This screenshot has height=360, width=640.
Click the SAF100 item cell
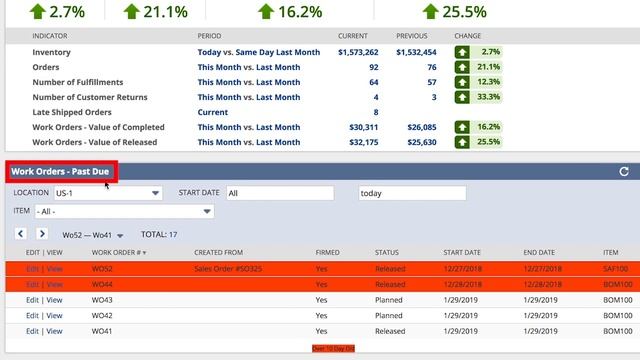pos(616,269)
